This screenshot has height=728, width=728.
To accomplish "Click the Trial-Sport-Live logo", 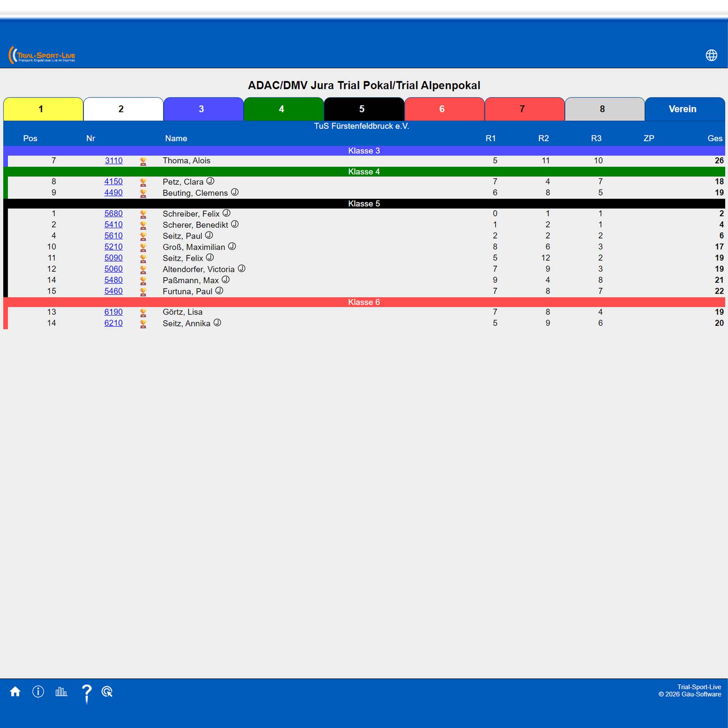I will coord(42,55).
